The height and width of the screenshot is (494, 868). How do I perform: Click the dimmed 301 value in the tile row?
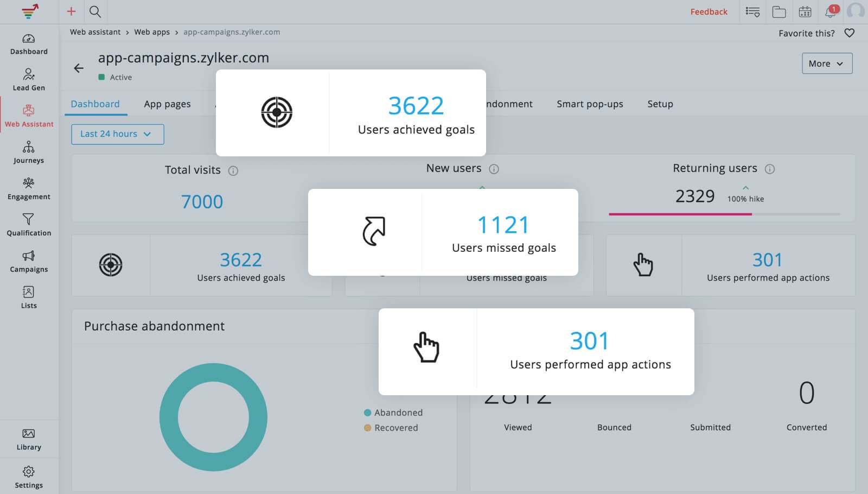tap(768, 260)
